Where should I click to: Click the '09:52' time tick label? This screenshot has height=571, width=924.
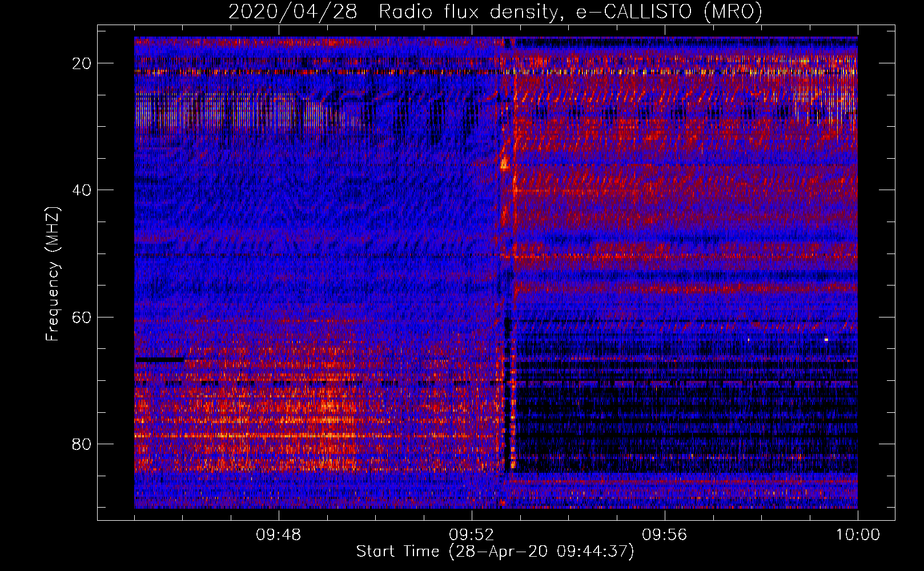(x=471, y=535)
